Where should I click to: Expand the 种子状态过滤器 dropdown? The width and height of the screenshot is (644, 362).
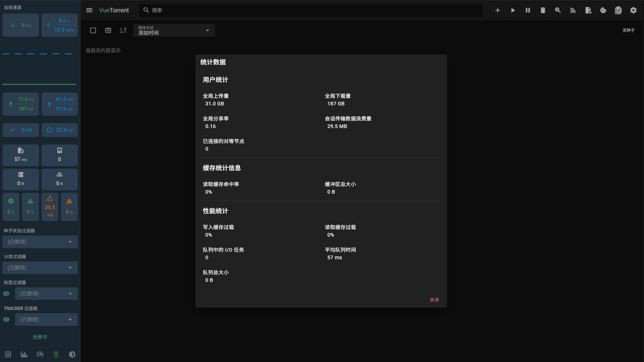click(40, 242)
